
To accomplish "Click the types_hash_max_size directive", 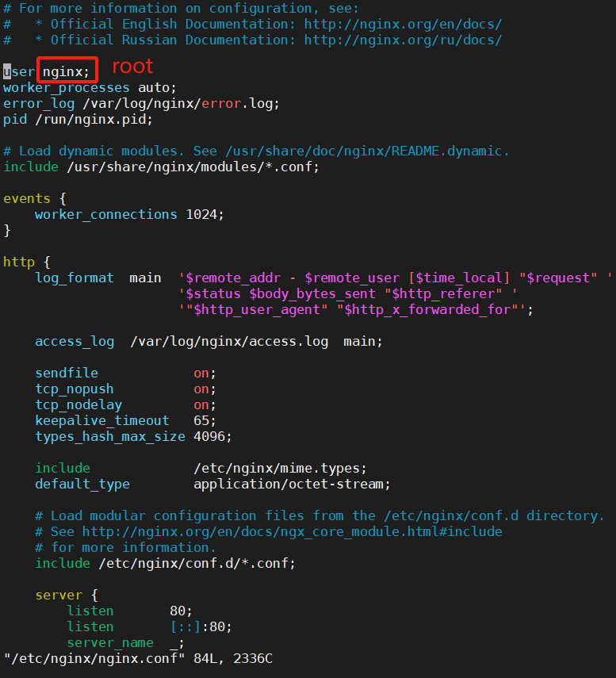I will pyautogui.click(x=109, y=437).
